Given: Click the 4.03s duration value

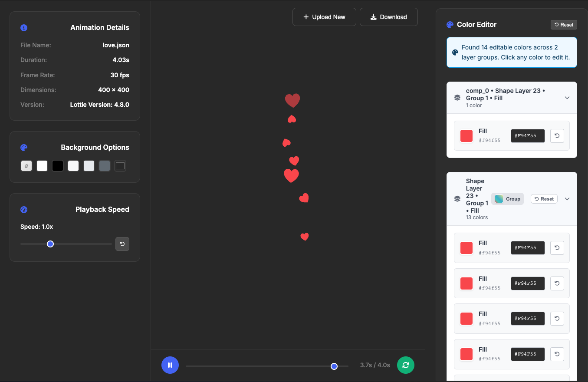Looking at the screenshot, I should point(121,60).
